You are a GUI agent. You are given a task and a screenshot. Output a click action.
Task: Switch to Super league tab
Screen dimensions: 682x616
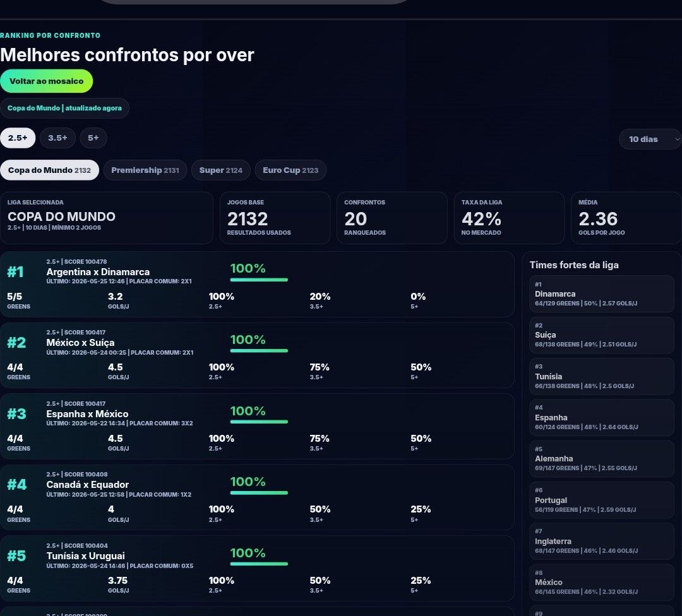pyautogui.click(x=221, y=170)
